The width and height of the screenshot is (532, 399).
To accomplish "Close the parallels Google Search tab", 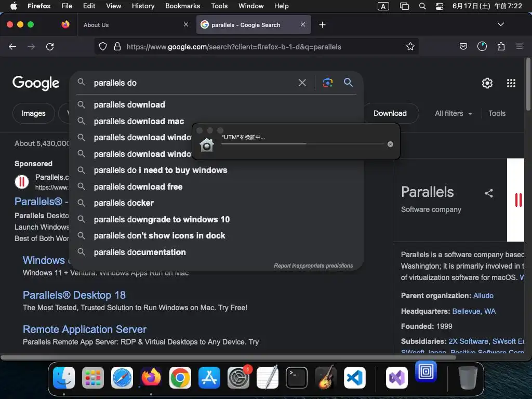I will click(x=303, y=24).
